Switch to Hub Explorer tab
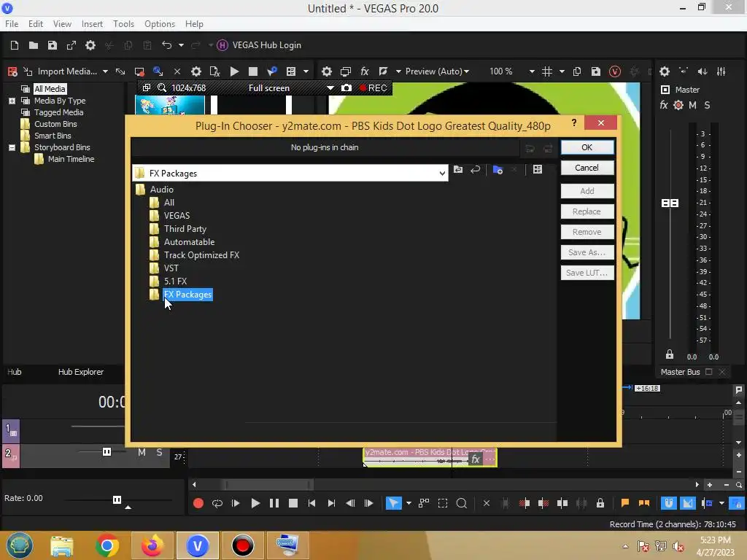The image size is (747, 560). click(x=80, y=372)
